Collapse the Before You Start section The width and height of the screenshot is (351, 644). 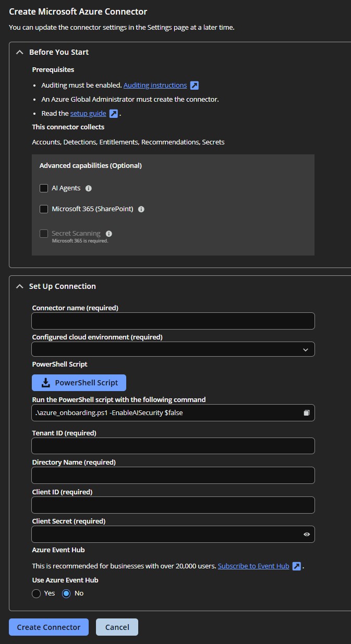pos(20,52)
